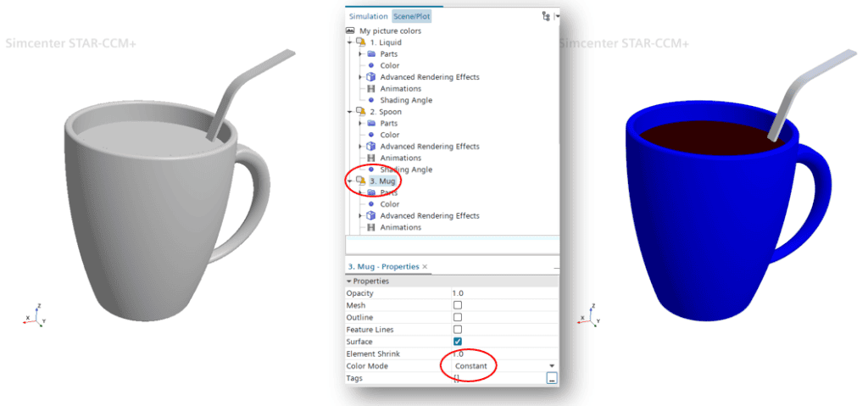
Task: Select Animations under 3. Mug
Action: (x=400, y=228)
